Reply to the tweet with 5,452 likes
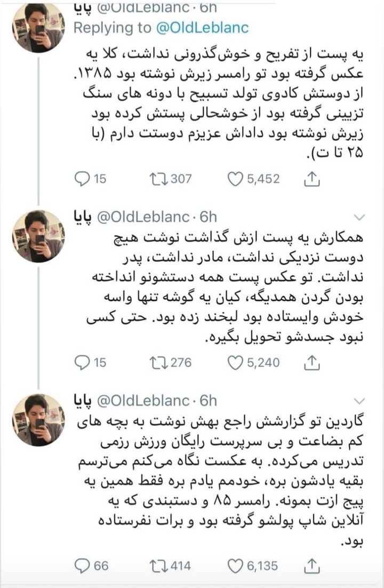This screenshot has width=384, height=588. coord(82,179)
